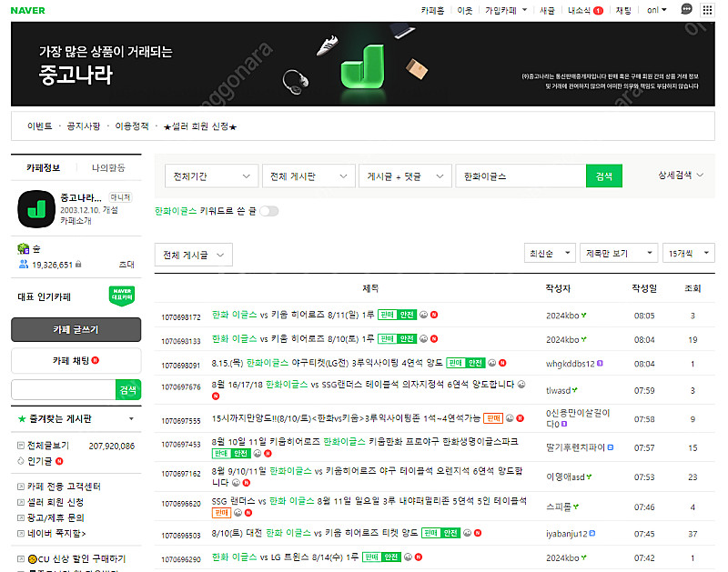
Task: Click 카페홈 in top navigation
Action: [x=432, y=10]
